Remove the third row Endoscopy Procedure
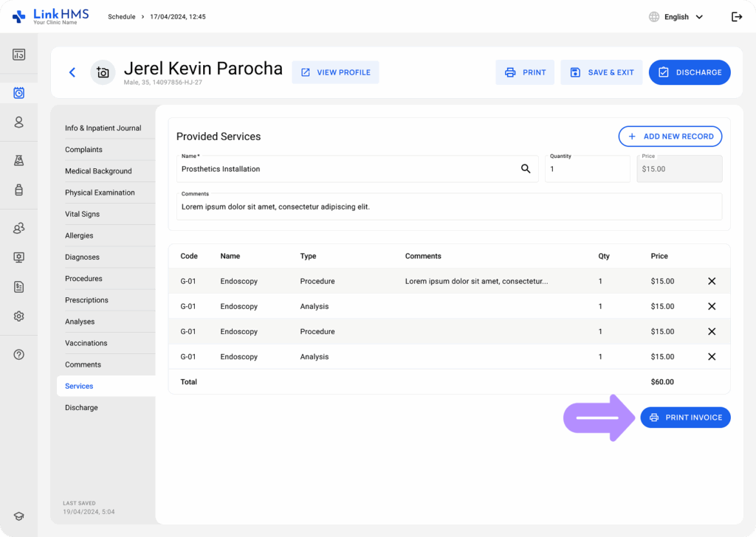756x537 pixels. [x=712, y=331]
